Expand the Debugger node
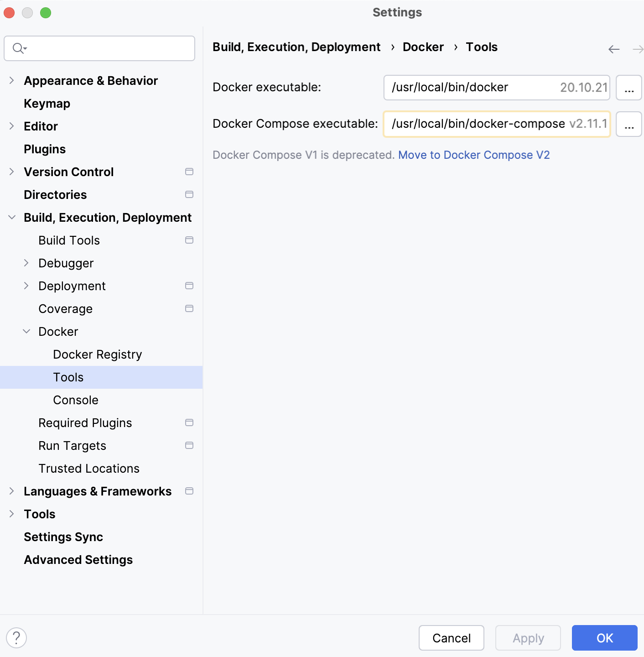 26,263
